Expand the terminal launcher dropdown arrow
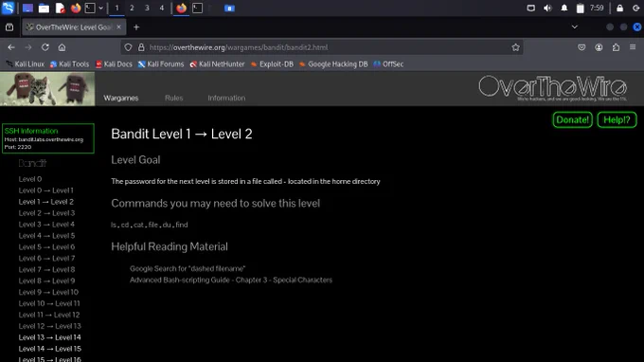 click(100, 9)
